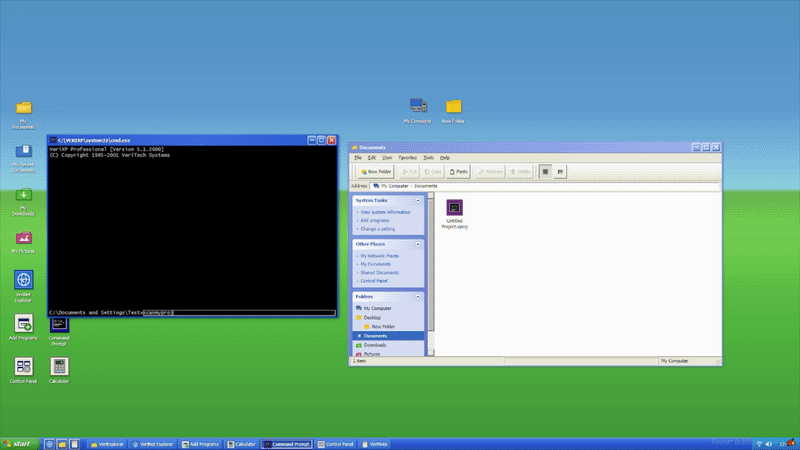Switch to VeriExplorer taskbar button
Viewport: 800px width, 450px height.
pos(107,444)
